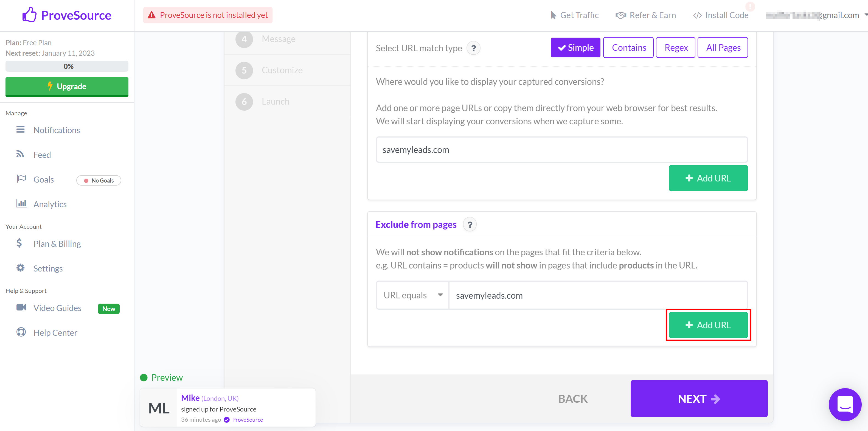868x431 pixels.
Task: Click the step 5 Customize number circle
Action: click(x=244, y=70)
